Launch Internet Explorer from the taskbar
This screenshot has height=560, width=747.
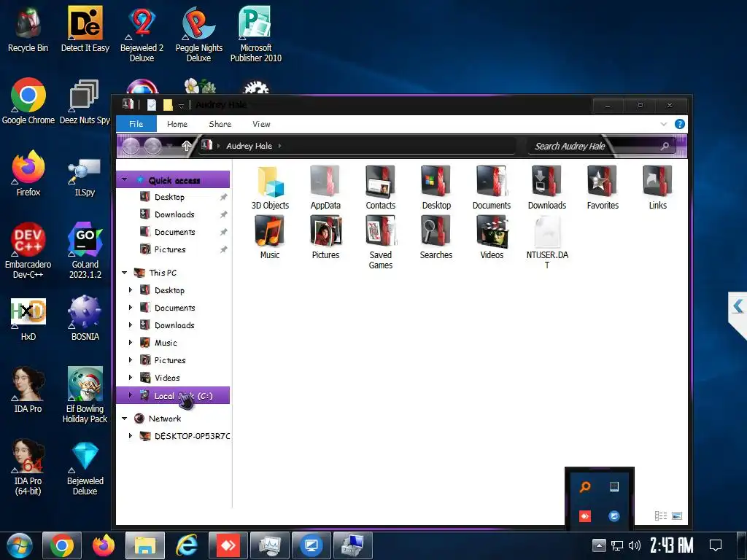click(187, 545)
